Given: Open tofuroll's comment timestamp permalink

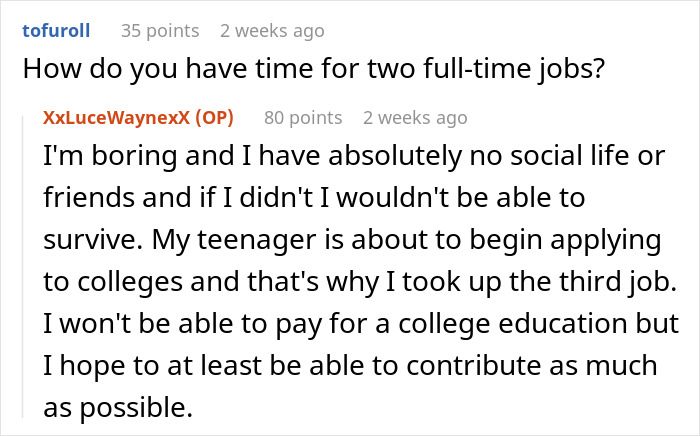Looking at the screenshot, I should 272,30.
